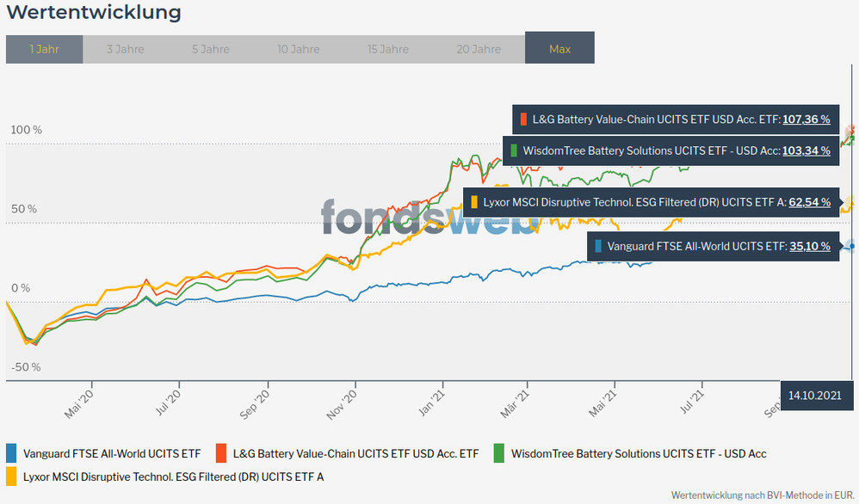Select the 1 Jahr time range tab

pos(44,49)
